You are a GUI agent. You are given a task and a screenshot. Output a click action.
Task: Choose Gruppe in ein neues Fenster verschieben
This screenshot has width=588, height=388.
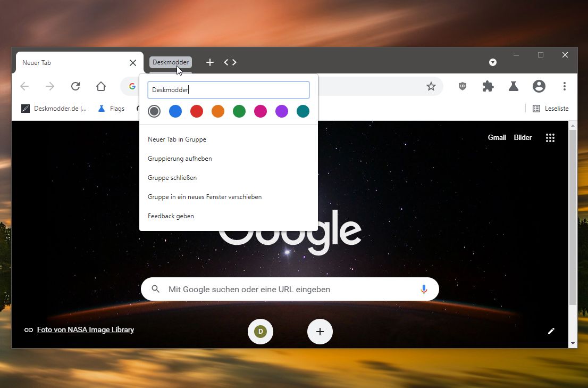pyautogui.click(x=229, y=196)
